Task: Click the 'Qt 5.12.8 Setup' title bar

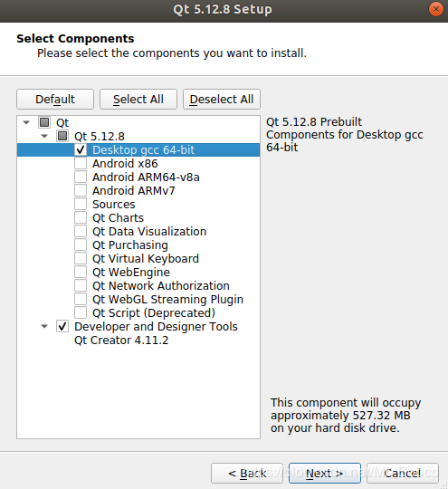Action: point(223,9)
